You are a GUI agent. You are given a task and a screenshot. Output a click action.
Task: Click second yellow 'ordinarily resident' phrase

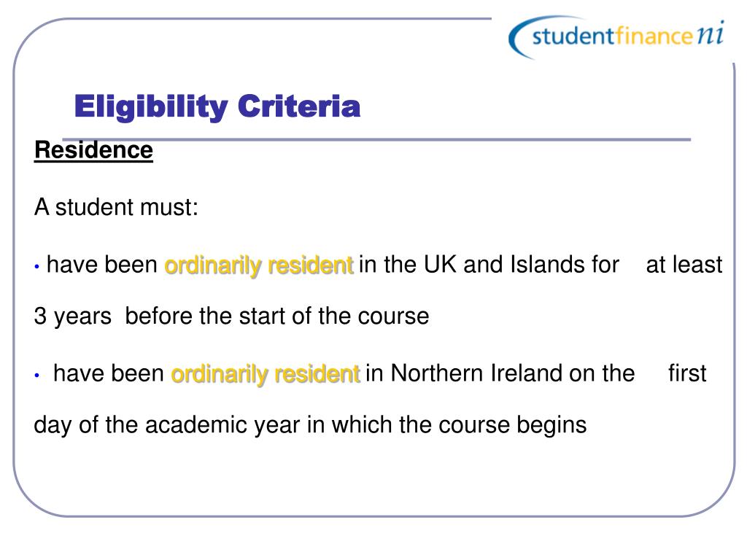coord(266,374)
